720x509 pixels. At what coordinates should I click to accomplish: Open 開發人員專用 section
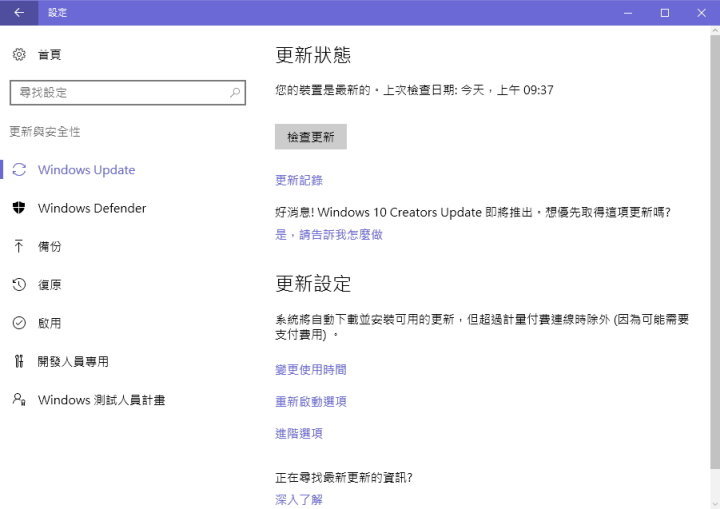pyautogui.click(x=73, y=362)
